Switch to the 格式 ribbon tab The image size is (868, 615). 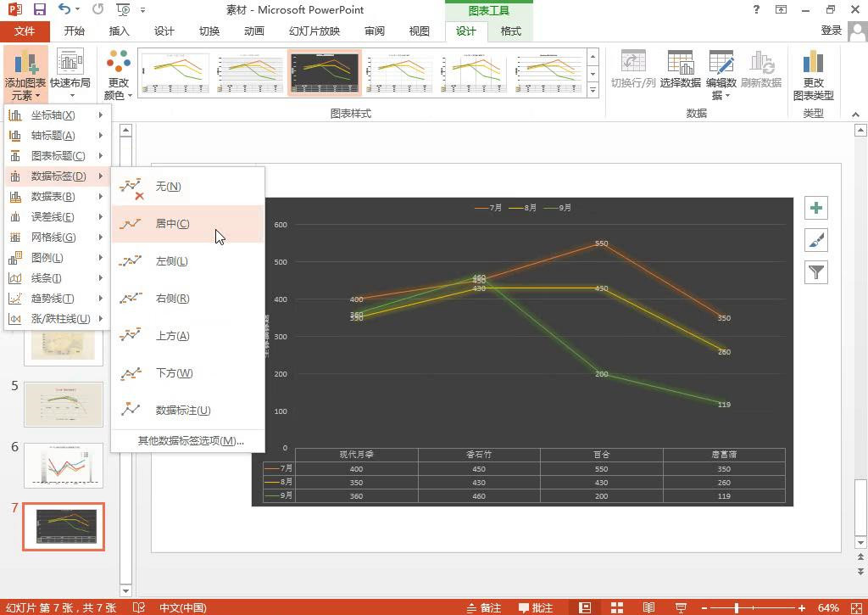510,31
